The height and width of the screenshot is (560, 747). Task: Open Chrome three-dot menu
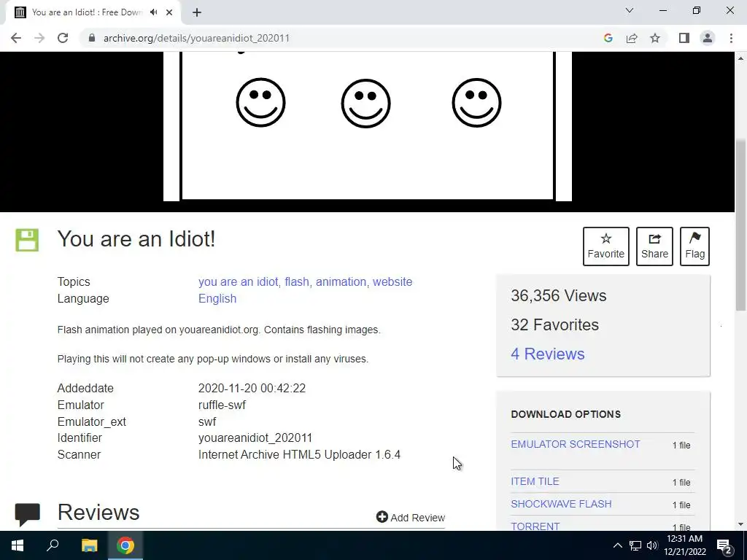(731, 38)
